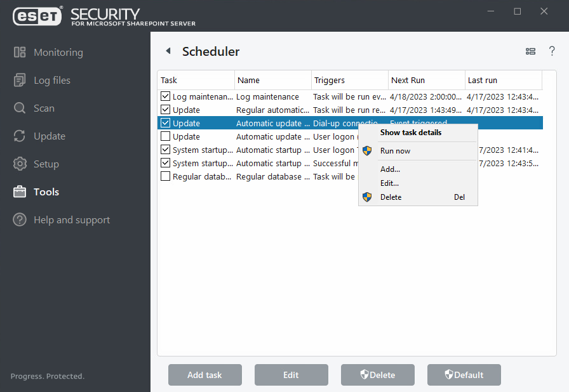The width and height of the screenshot is (569, 392).
Task: Enable the unchecked User logon Update task
Action: [x=166, y=136]
